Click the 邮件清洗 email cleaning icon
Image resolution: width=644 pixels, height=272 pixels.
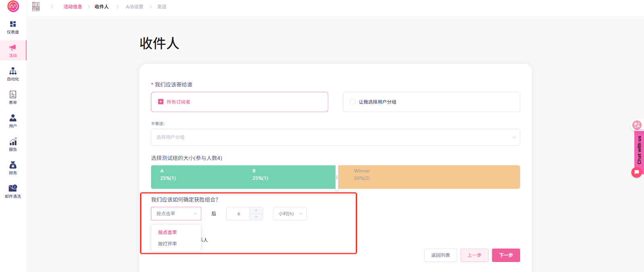pyautogui.click(x=13, y=189)
